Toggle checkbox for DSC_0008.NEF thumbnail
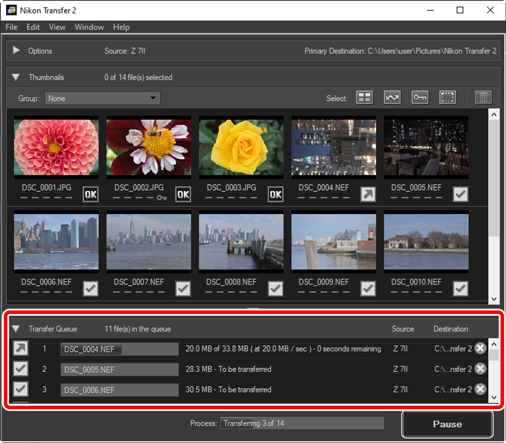Screen dimensions: 506x443 [276, 289]
